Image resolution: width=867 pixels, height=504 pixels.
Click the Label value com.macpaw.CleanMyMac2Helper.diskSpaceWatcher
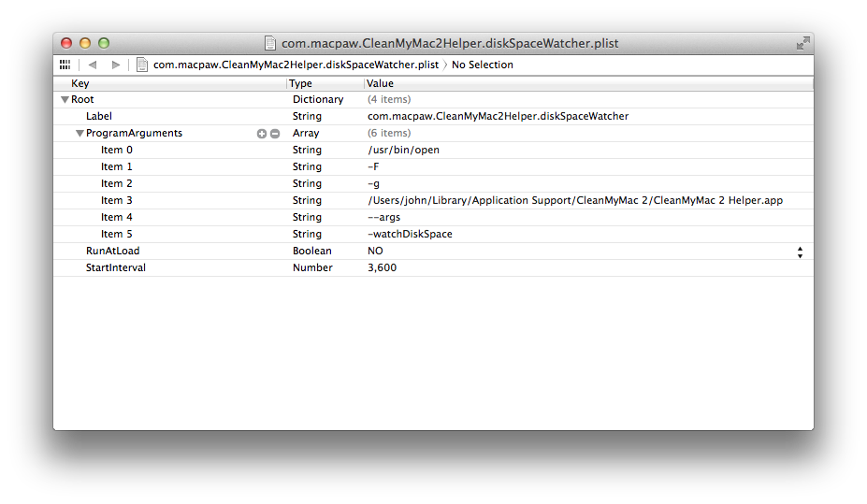499,116
